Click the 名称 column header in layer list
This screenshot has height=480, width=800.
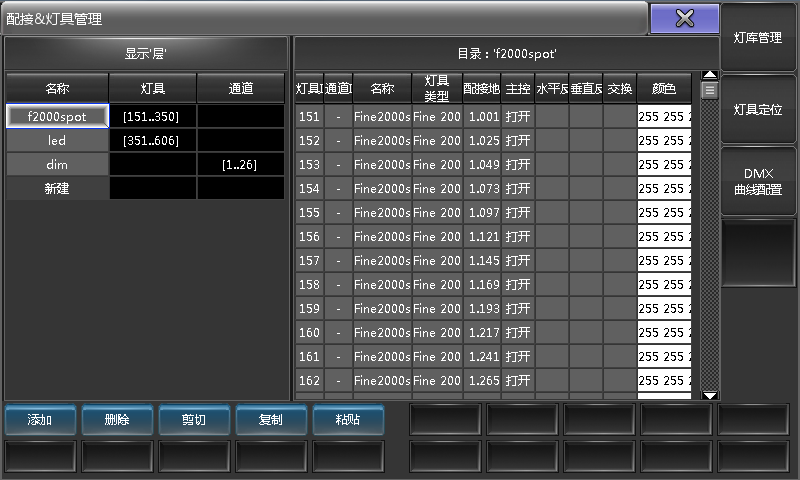[x=57, y=88]
